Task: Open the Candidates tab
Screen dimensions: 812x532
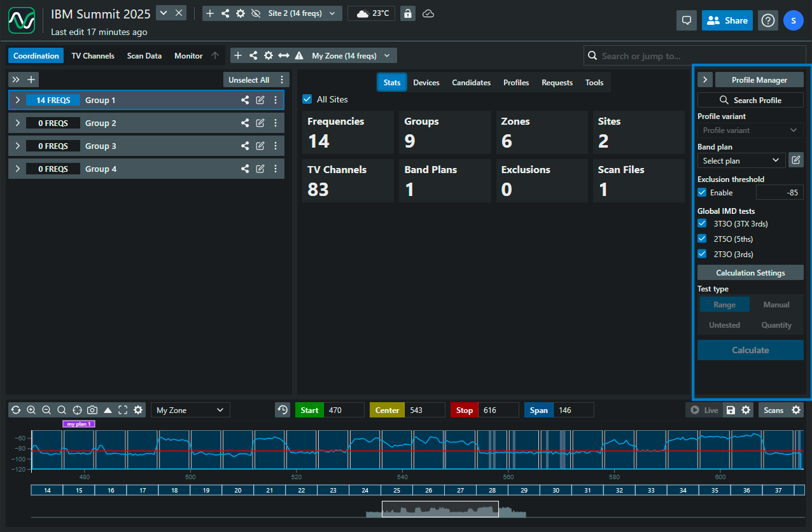Action: (x=471, y=83)
